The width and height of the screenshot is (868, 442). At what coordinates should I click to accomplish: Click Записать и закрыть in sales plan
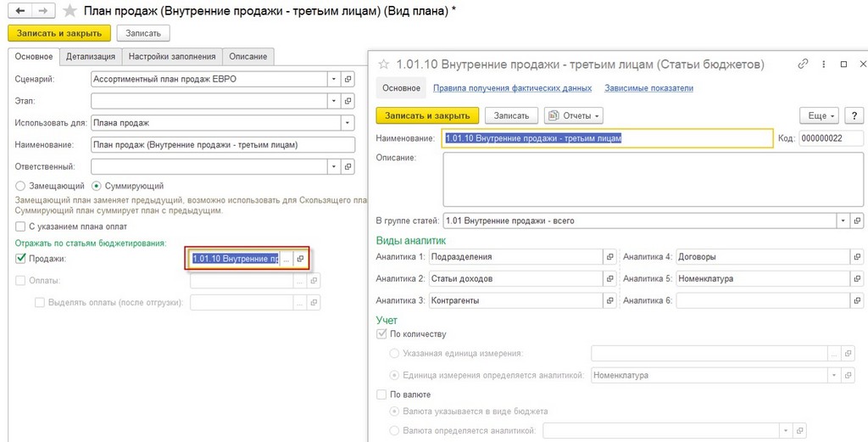[x=59, y=33]
